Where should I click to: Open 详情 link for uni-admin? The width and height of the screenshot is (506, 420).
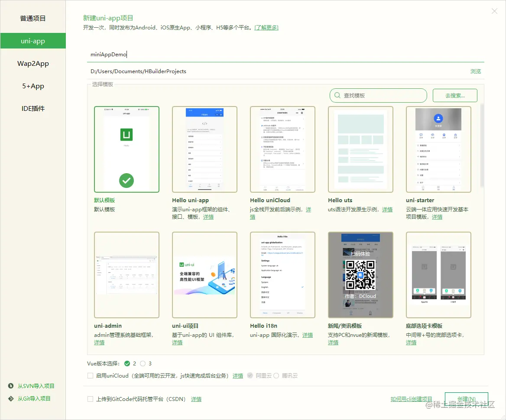click(99, 342)
